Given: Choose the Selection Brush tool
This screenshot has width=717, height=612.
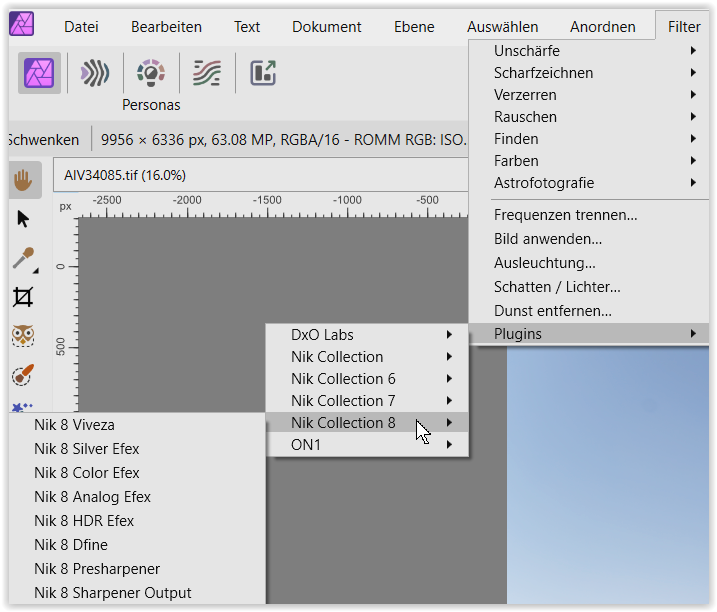Looking at the screenshot, I should tap(23, 375).
